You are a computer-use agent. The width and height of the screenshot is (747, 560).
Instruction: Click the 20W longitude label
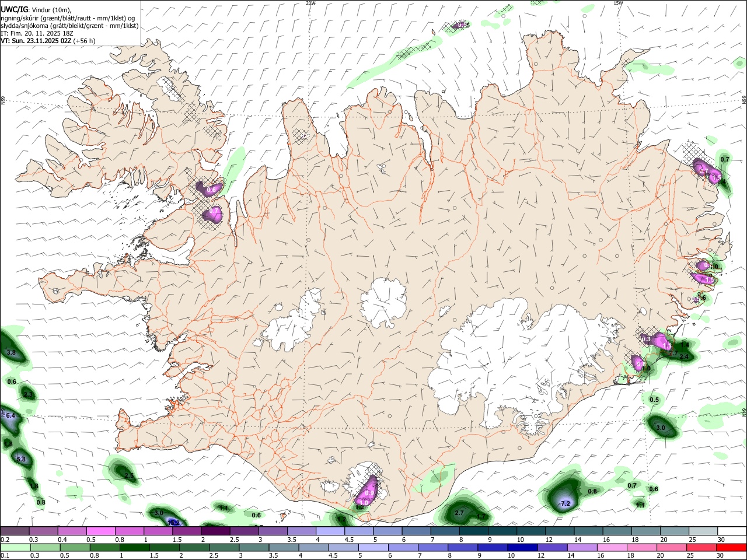310,3
